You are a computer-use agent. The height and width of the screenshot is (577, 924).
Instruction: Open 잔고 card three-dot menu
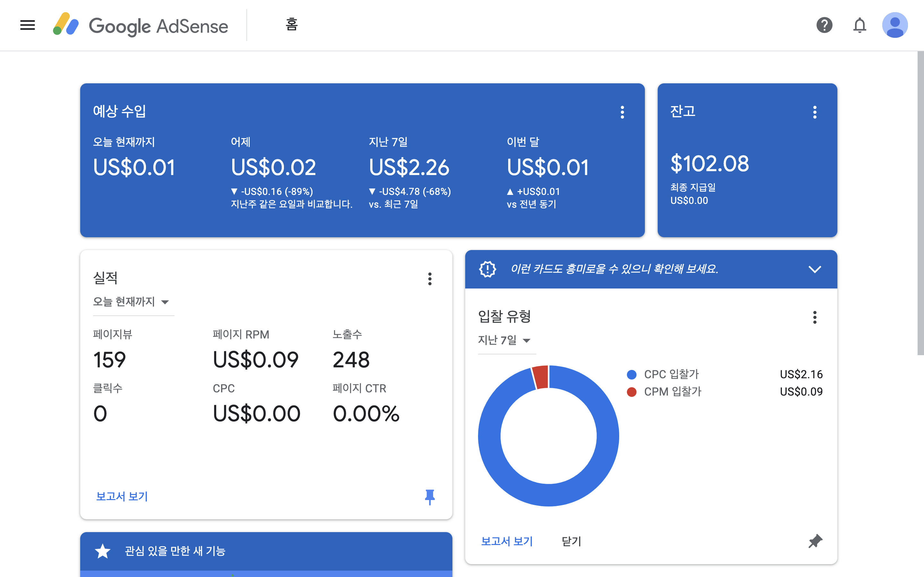coord(815,112)
